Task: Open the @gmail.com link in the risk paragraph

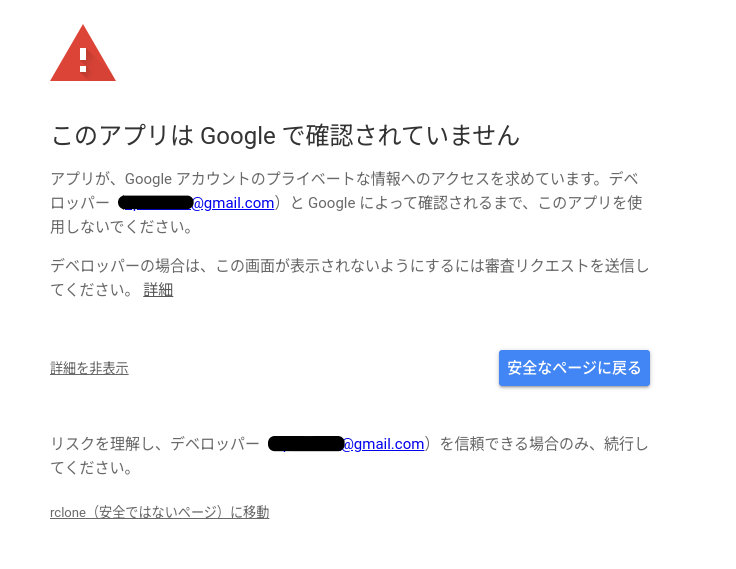Action: pos(383,444)
